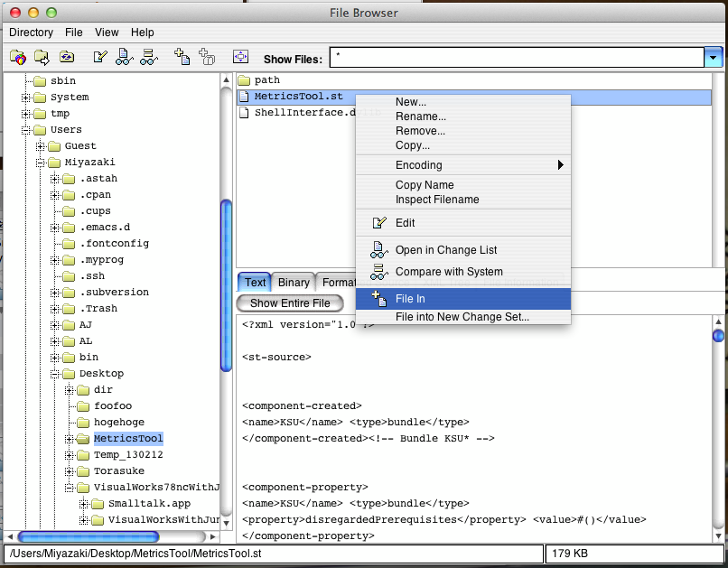Expand the tmp folder node
This screenshot has height=568, width=728.
click(x=26, y=114)
